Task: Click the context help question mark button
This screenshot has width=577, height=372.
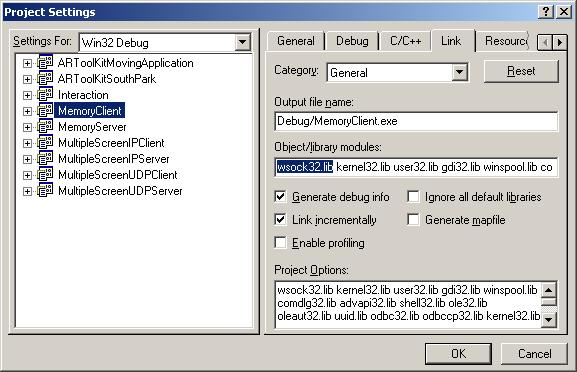Action: (546, 12)
